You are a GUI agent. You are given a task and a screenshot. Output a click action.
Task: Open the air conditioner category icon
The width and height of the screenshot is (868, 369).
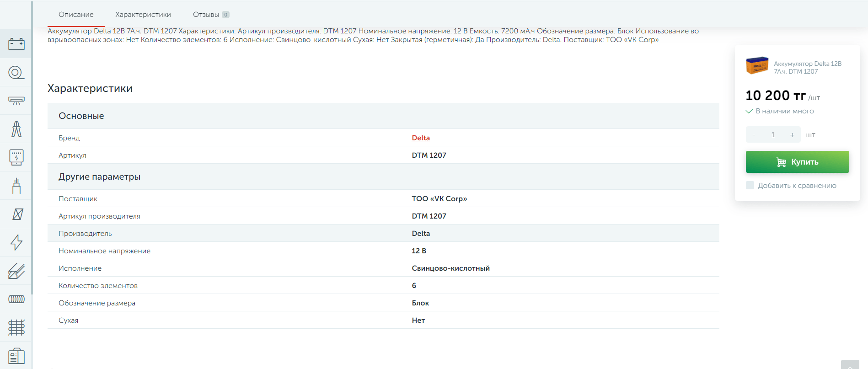point(16,101)
